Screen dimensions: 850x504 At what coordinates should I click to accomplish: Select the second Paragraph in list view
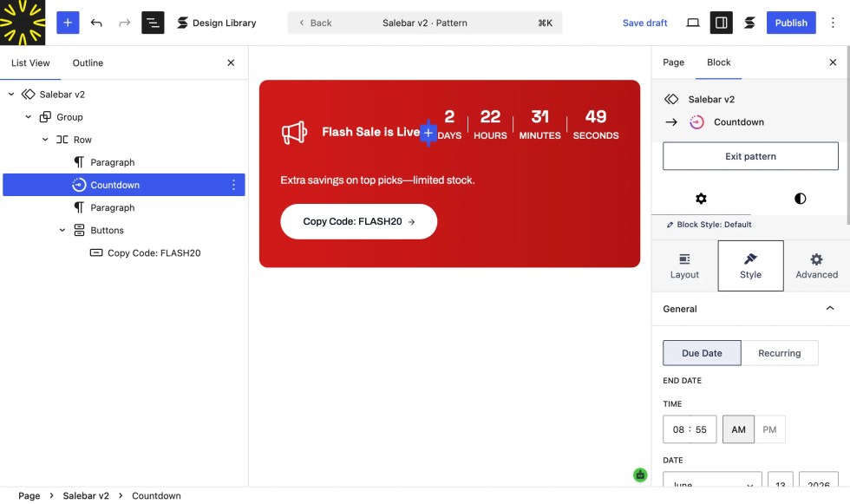coord(112,207)
